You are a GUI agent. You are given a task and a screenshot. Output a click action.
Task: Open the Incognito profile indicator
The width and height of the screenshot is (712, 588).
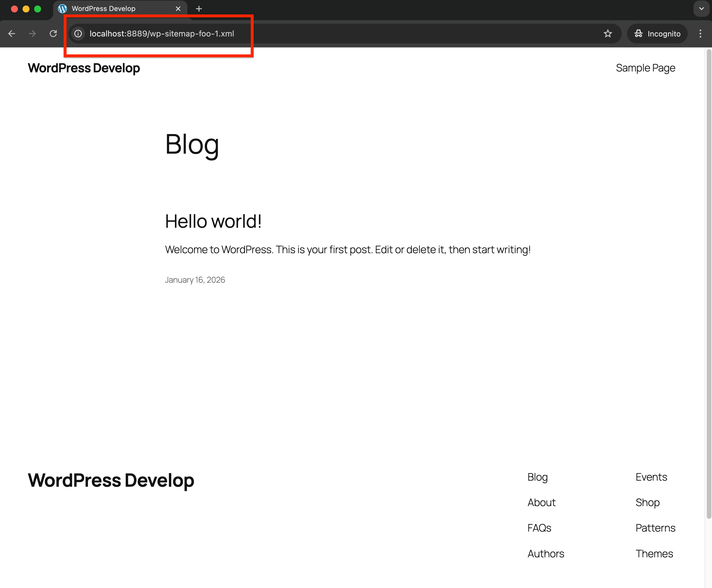[x=657, y=34]
